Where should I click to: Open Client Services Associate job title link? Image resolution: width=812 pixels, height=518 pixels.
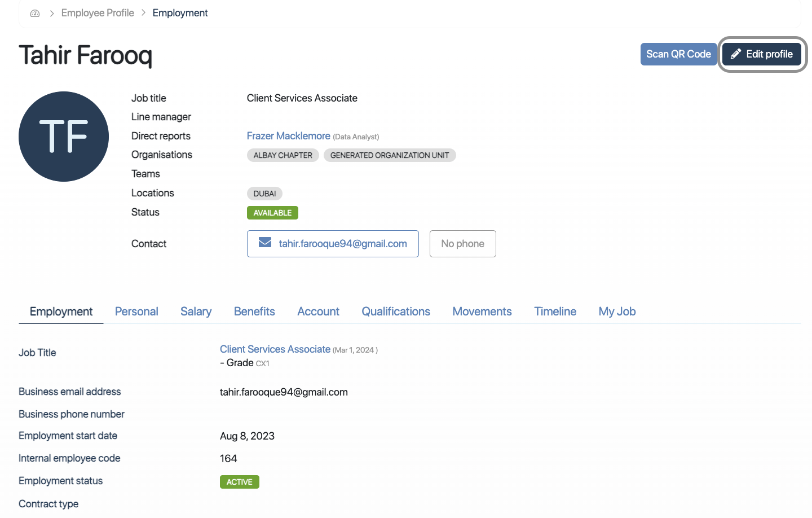(275, 349)
